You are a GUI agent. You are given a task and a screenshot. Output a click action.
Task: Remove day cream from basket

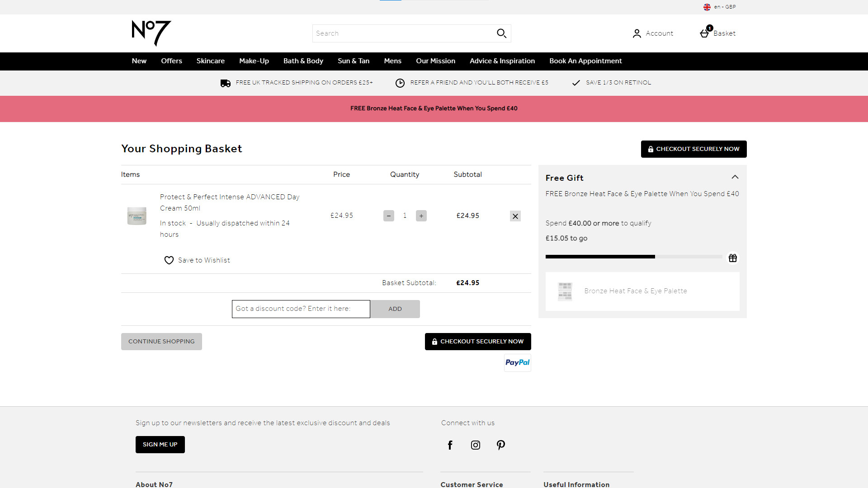click(515, 216)
